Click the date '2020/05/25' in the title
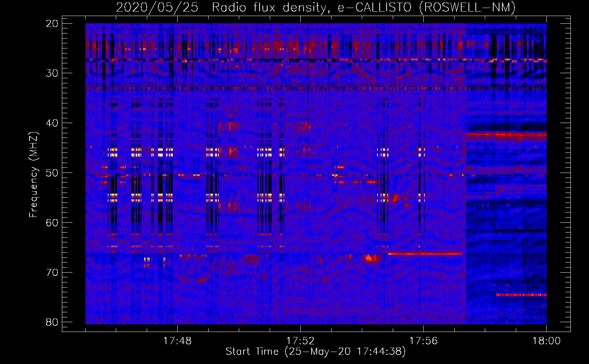 (x=157, y=7)
